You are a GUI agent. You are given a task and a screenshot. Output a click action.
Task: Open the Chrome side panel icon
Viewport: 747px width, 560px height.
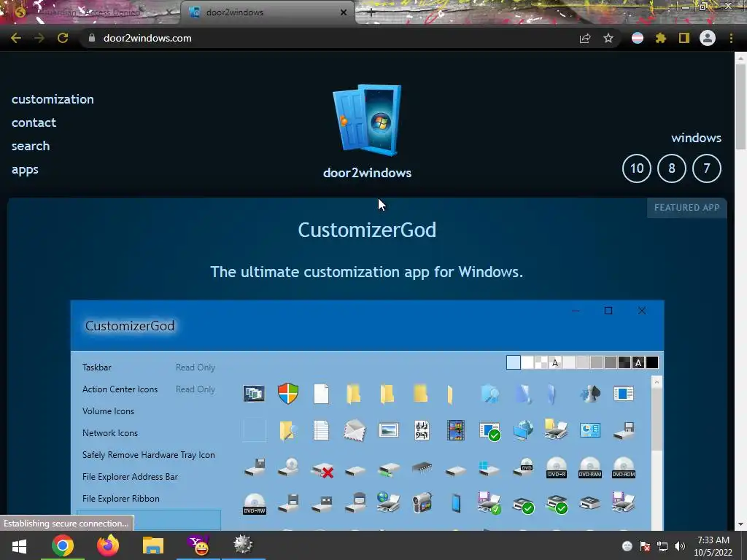(684, 38)
